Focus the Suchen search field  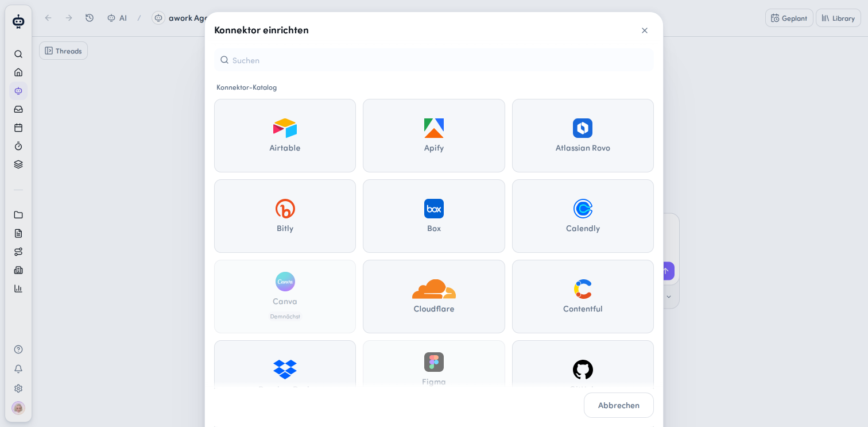point(434,60)
